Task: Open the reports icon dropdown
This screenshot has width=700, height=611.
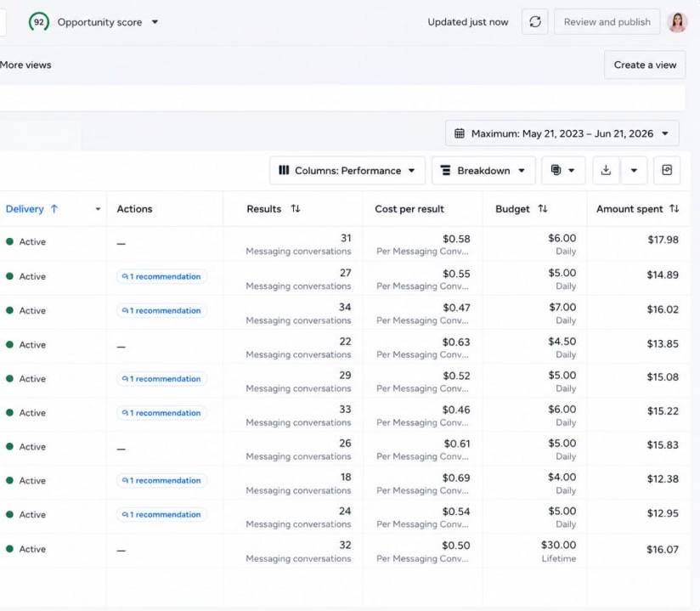Action: (x=563, y=170)
